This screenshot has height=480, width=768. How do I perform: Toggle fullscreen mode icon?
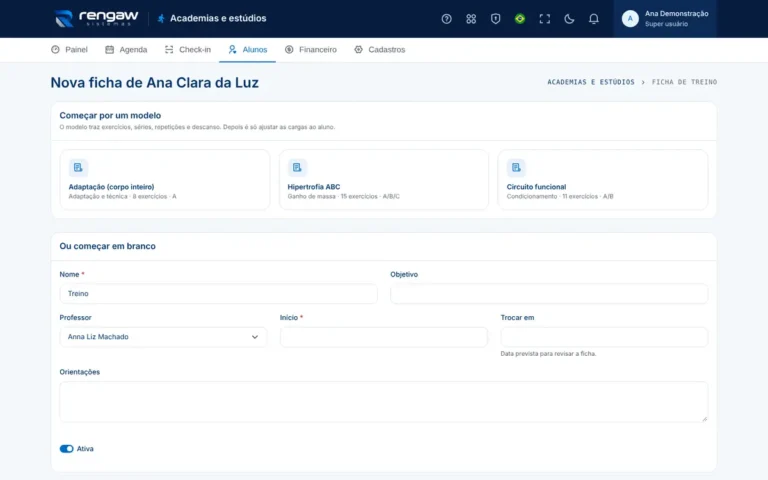point(544,19)
